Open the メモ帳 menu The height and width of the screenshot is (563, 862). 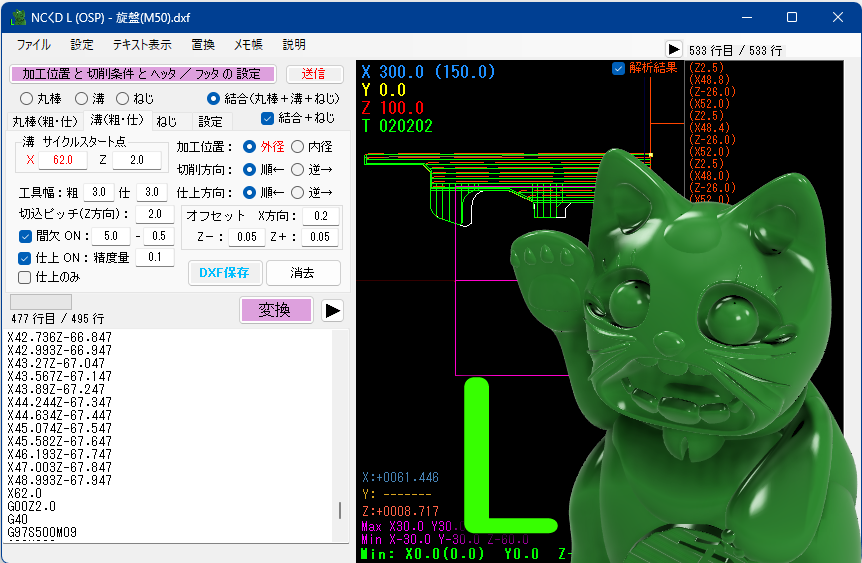248,45
